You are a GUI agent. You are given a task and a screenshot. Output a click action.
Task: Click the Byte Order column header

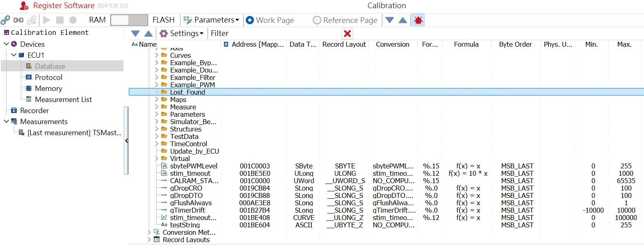[x=515, y=44]
